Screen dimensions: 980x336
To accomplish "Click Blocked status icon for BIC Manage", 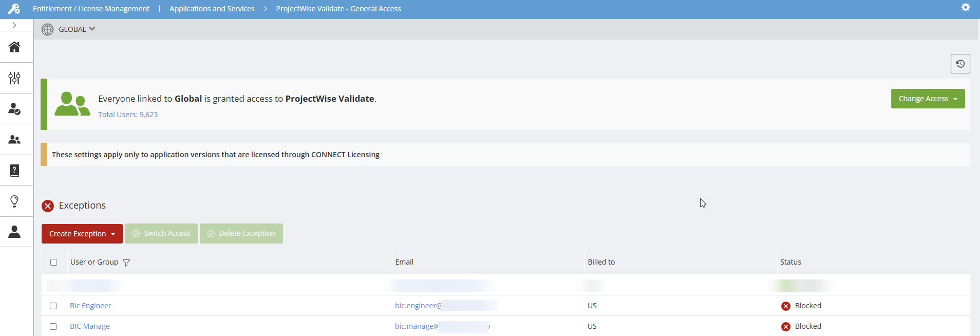I will (786, 327).
